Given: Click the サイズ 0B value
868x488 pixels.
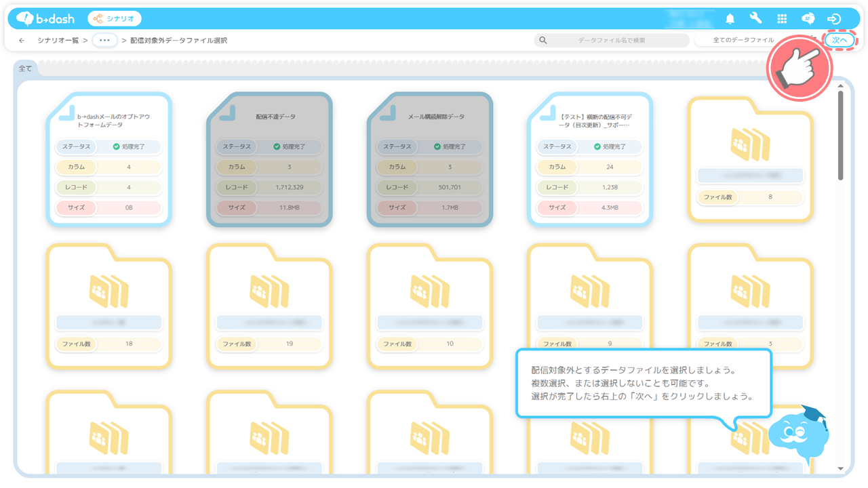Looking at the screenshot, I should 129,207.
